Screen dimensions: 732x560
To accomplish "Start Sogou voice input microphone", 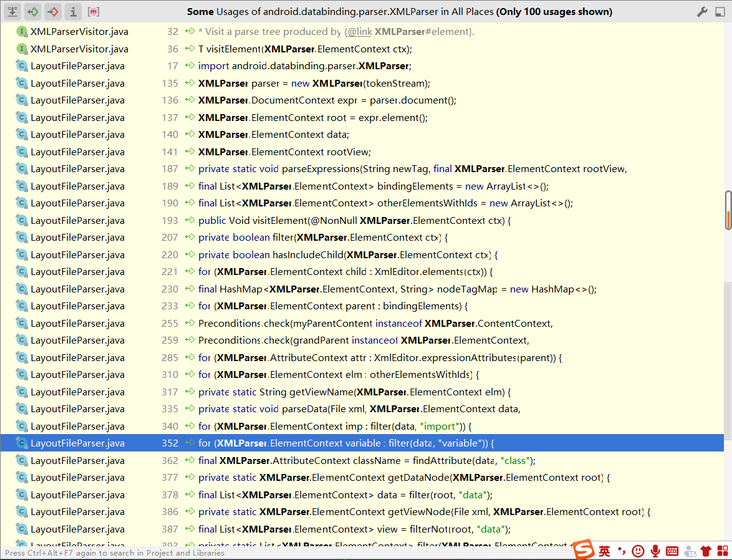I will (655, 551).
